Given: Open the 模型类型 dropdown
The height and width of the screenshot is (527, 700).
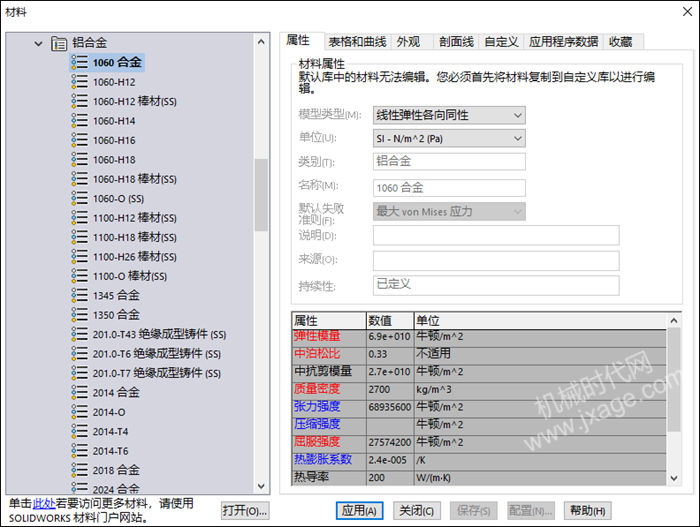Looking at the screenshot, I should [x=449, y=115].
